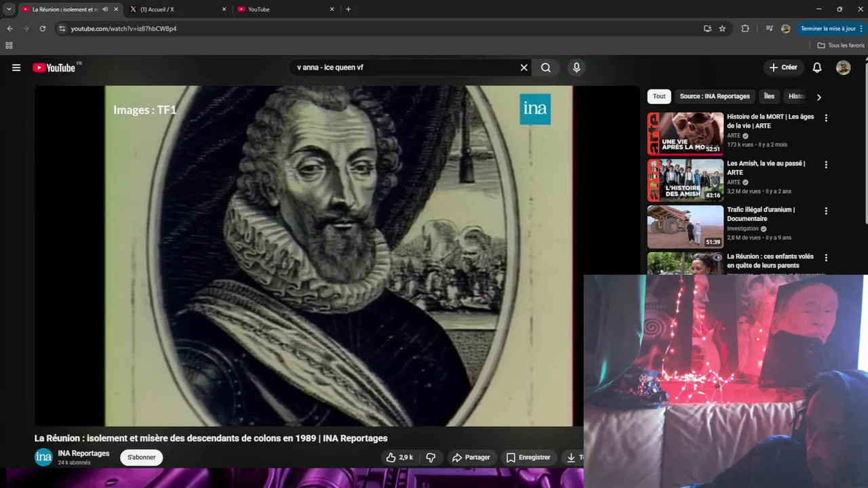Viewport: 868px width, 488px height.
Task: Open media controls icon in toolbar
Action: (x=769, y=28)
